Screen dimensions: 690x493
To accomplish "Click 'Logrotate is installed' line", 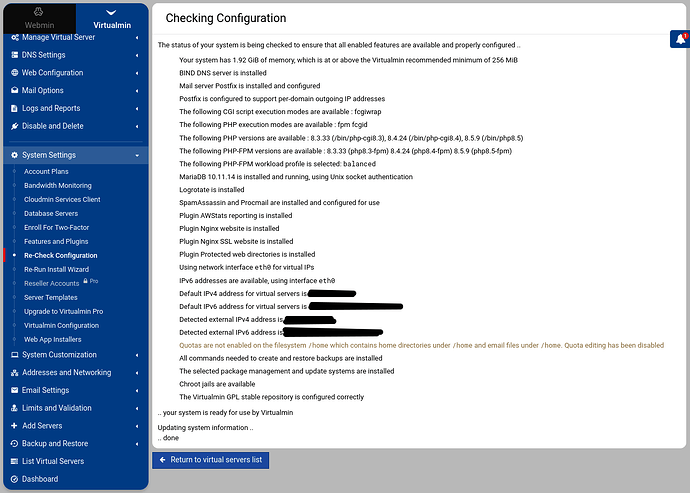I will [x=212, y=190].
